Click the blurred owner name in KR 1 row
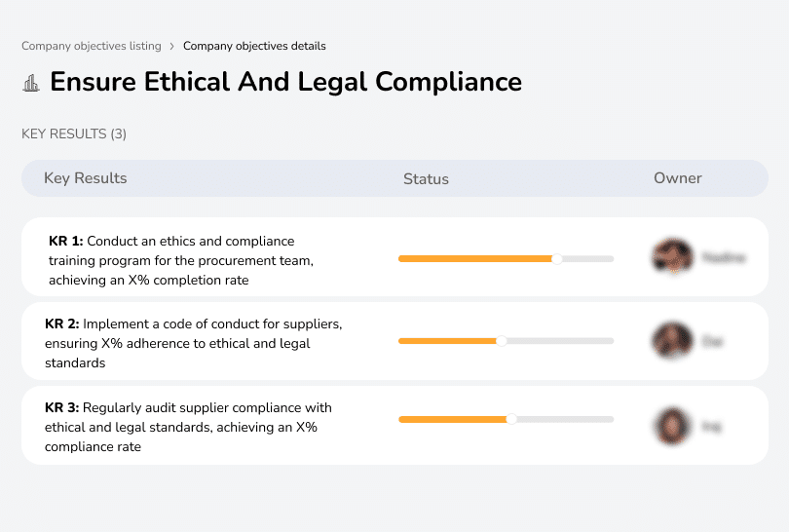 click(x=724, y=257)
